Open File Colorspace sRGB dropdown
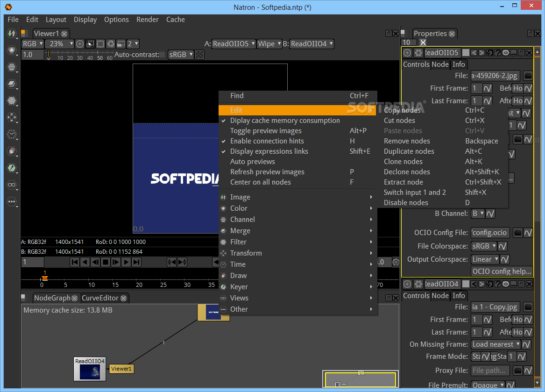Viewport: 545px width, 392px height. 484,246
